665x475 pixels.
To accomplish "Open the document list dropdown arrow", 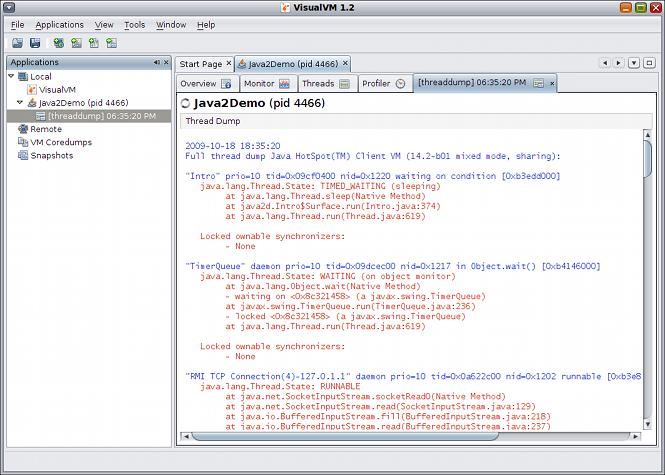I will coord(634,63).
